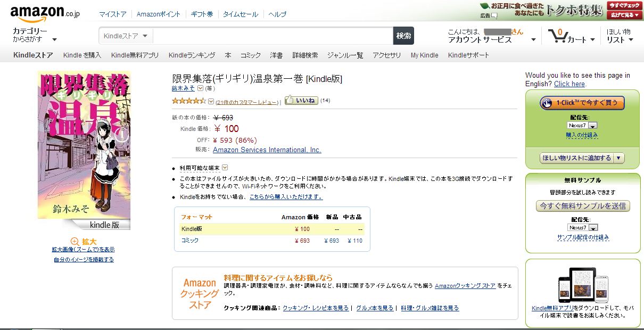
Task: Click the new price ¥693 in 新品 column
Action: 332,241
